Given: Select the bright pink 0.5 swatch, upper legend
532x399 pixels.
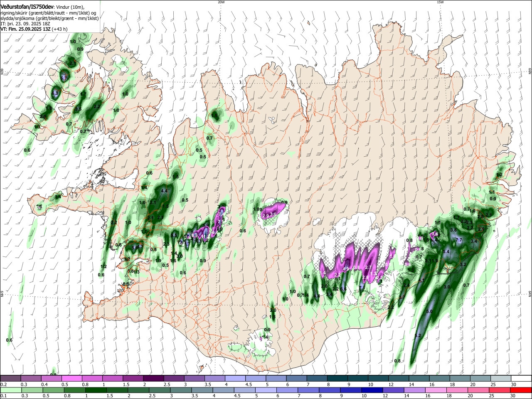Looking at the screenshot, I should (x=71, y=378).
